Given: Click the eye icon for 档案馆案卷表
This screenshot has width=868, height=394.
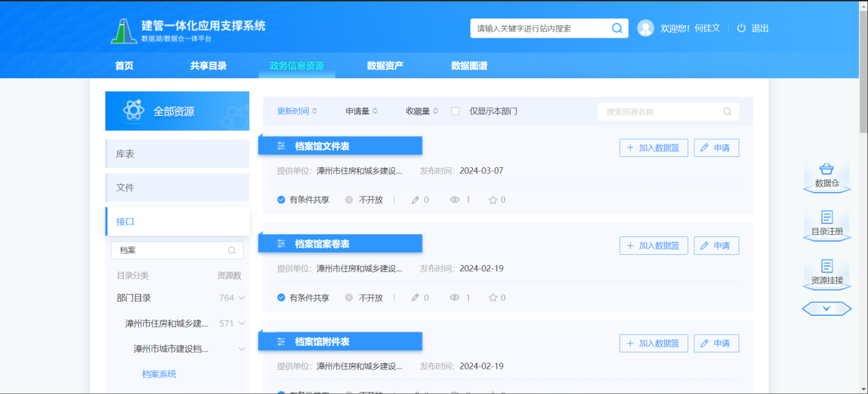Looking at the screenshot, I should (455, 298).
